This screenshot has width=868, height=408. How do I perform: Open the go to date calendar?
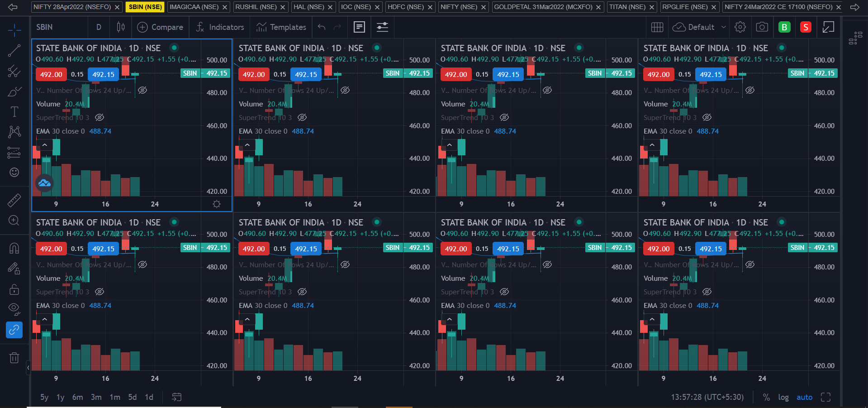177,397
